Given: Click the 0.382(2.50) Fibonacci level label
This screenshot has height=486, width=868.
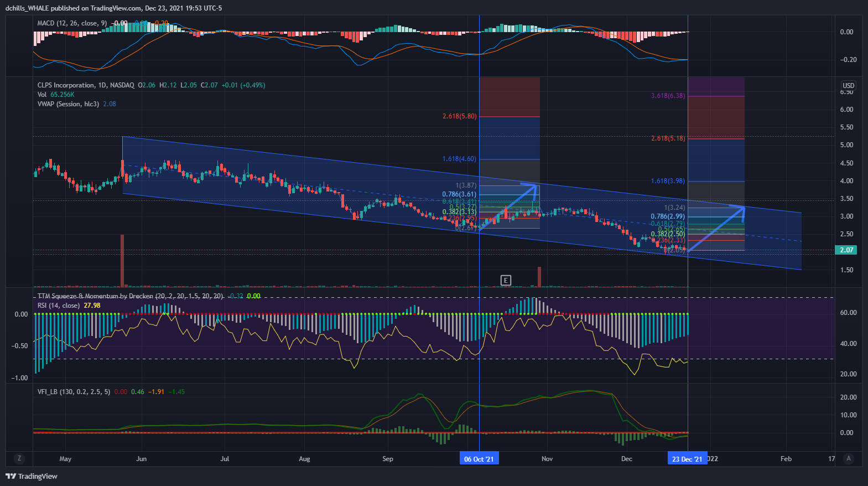Looking at the screenshot, I should (x=668, y=234).
